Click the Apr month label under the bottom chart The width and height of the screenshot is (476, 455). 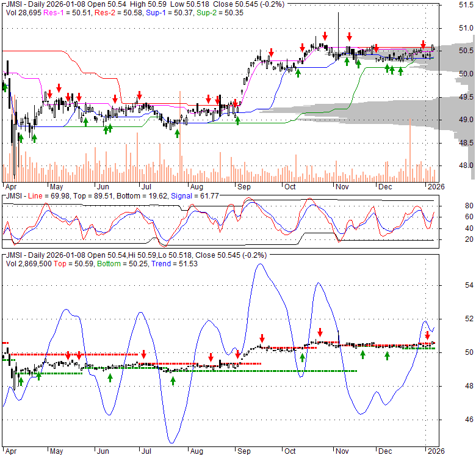tap(11, 451)
